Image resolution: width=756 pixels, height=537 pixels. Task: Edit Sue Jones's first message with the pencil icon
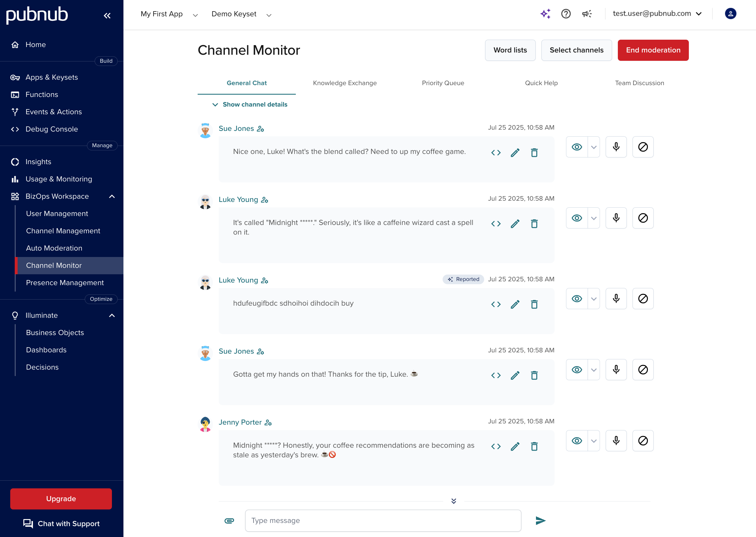[x=515, y=153]
